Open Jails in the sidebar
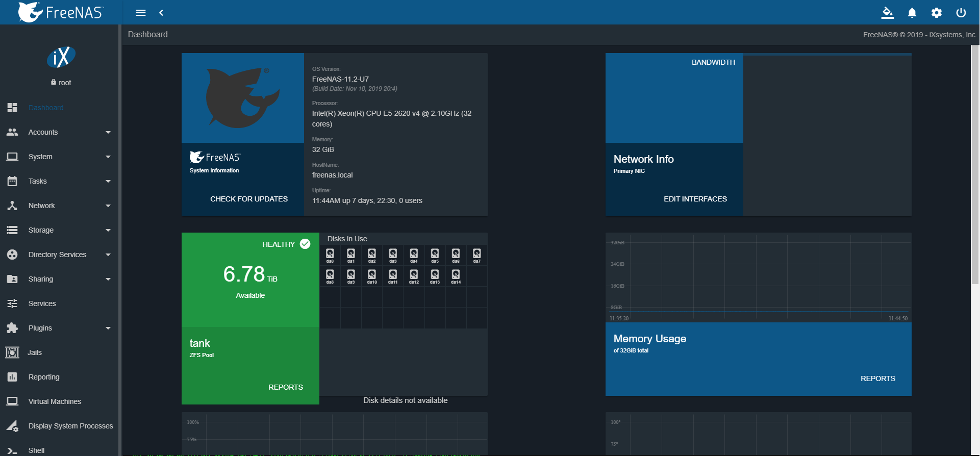Image resolution: width=980 pixels, height=456 pixels. pos(59,352)
